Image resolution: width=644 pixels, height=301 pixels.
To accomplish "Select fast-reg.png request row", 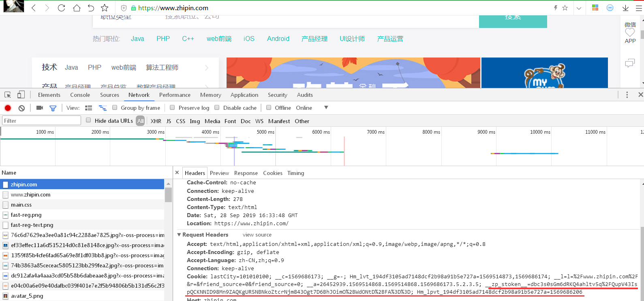I will pyautogui.click(x=82, y=215).
